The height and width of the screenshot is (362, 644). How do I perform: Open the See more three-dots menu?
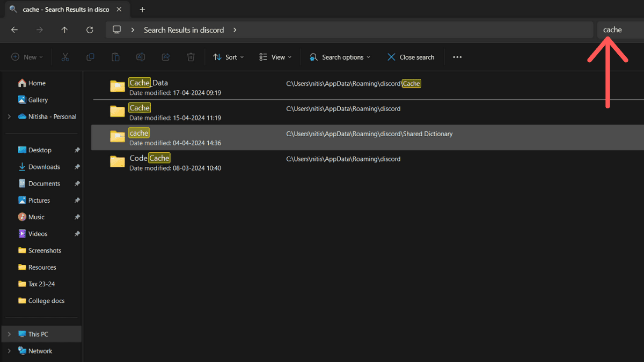[x=457, y=57]
